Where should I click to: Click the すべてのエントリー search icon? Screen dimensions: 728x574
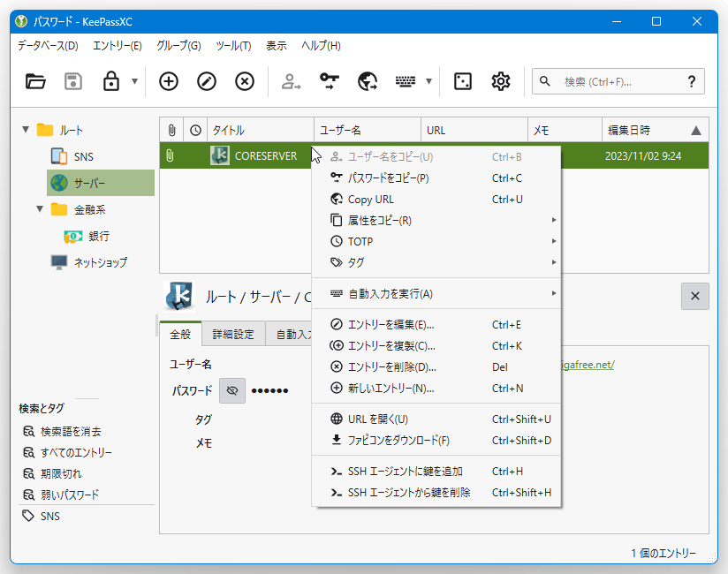coord(29,452)
